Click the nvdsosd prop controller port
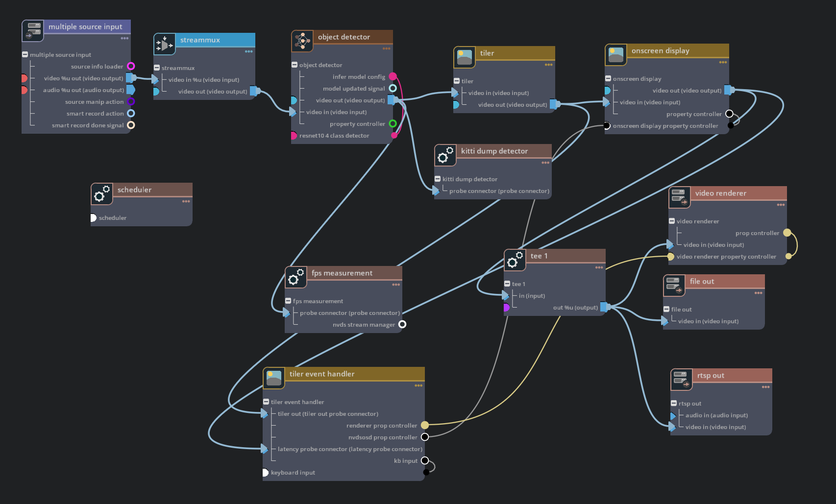Screen dimensions: 836x504 point(425,437)
